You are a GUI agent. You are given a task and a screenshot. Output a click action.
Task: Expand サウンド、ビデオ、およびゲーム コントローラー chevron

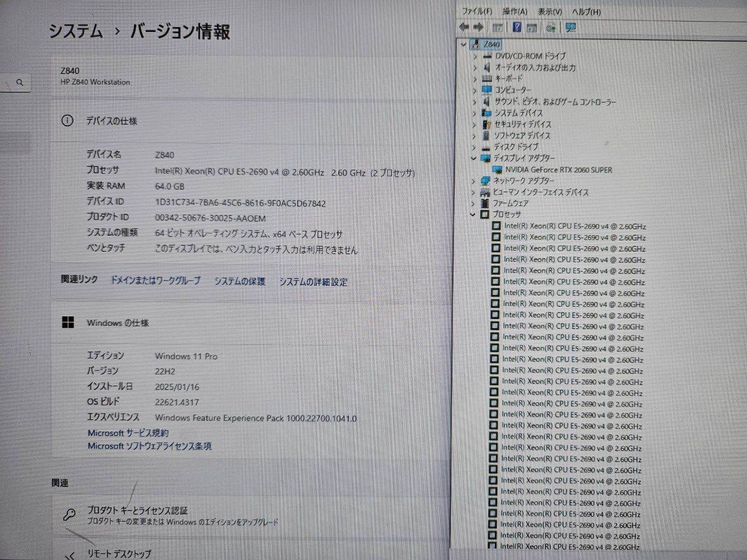474,101
